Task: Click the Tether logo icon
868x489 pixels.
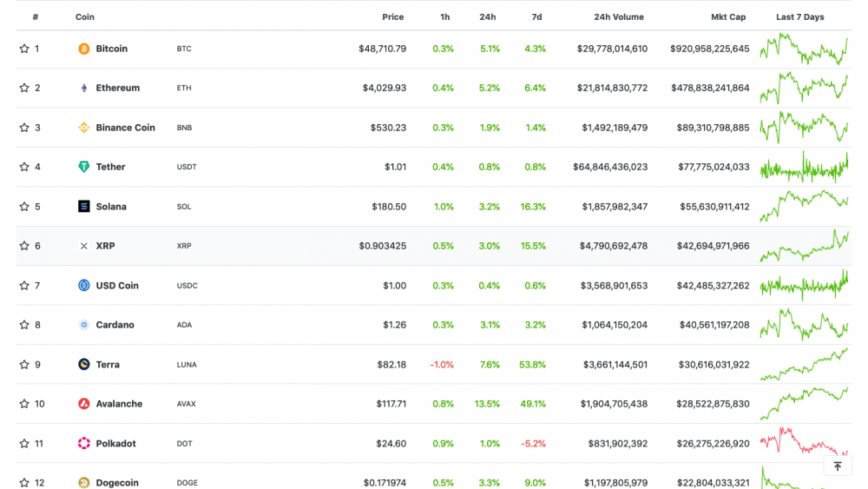Action: pyautogui.click(x=84, y=167)
